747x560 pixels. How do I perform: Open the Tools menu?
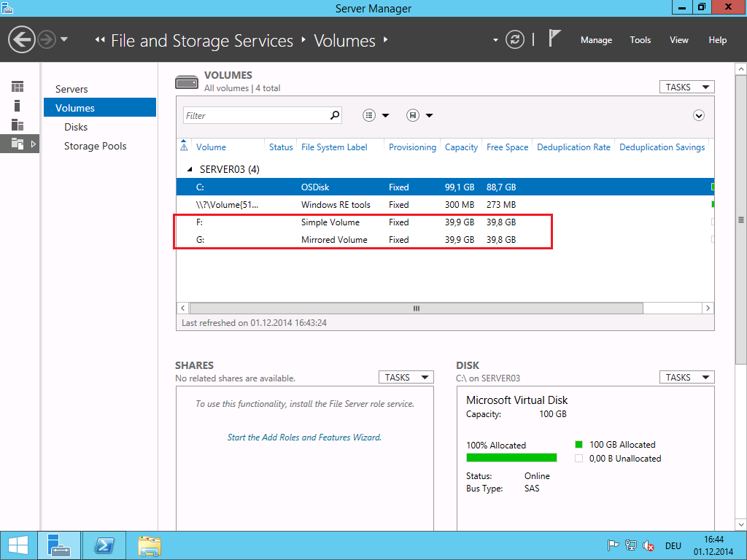pos(640,40)
